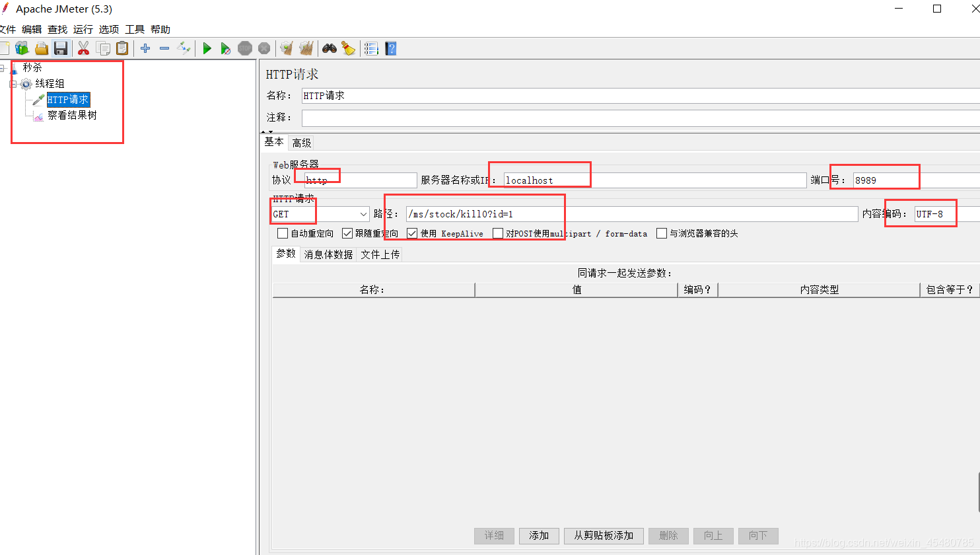Click the gear icon beside 线程组

click(x=26, y=84)
